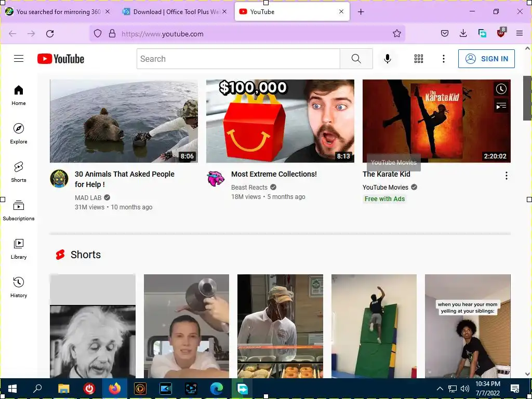The image size is (532, 399).
Task: Open the YouTube apps grid
Action: tap(419, 59)
